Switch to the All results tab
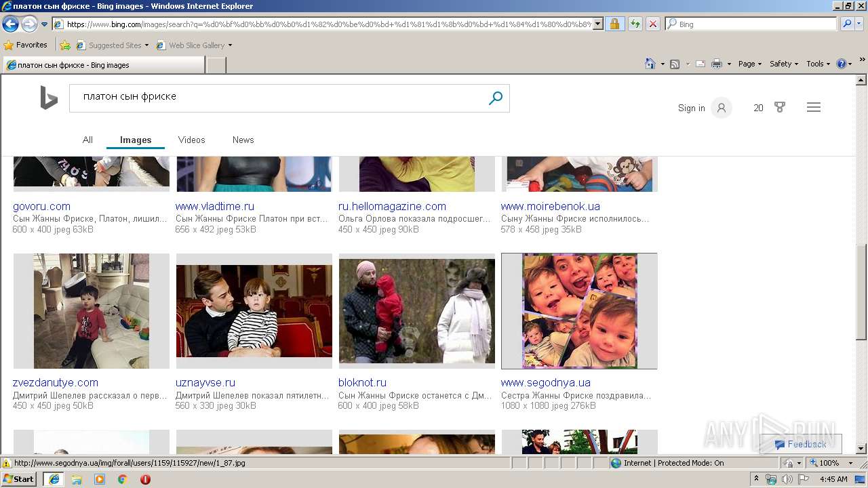Image resolution: width=868 pixels, height=488 pixels. [x=87, y=140]
